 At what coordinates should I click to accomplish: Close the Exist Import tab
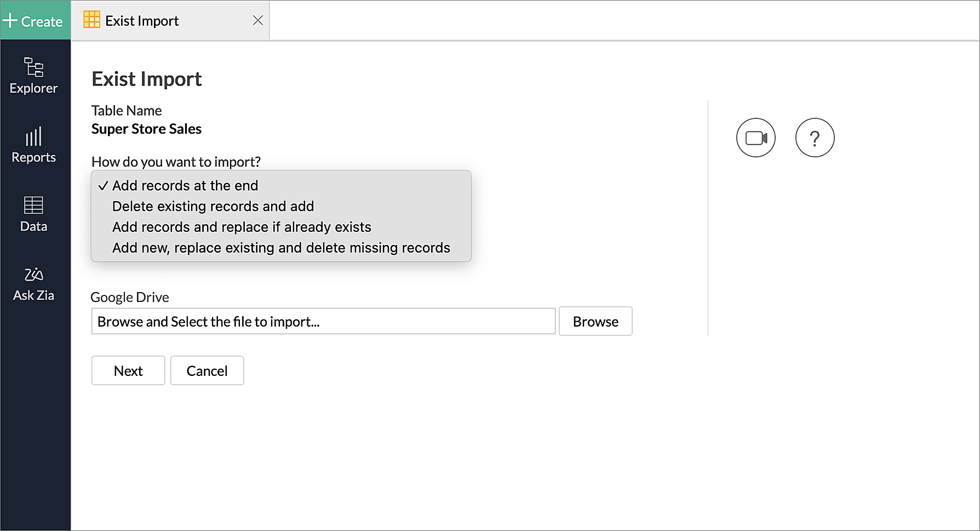tap(258, 20)
